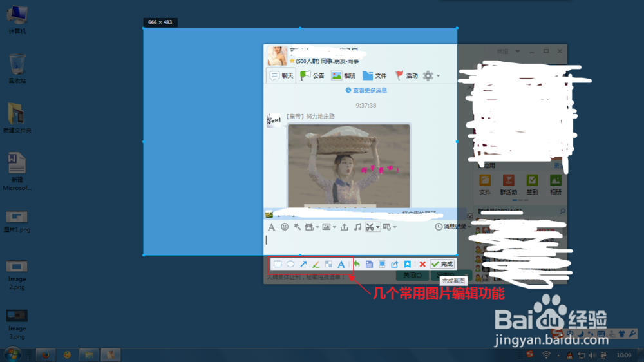Send the screenshot to phone
644x362 pixels.
point(382,264)
